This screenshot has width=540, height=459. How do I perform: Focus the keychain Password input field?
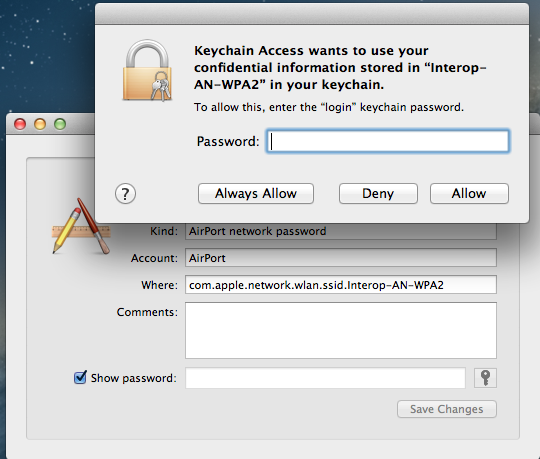click(x=388, y=141)
